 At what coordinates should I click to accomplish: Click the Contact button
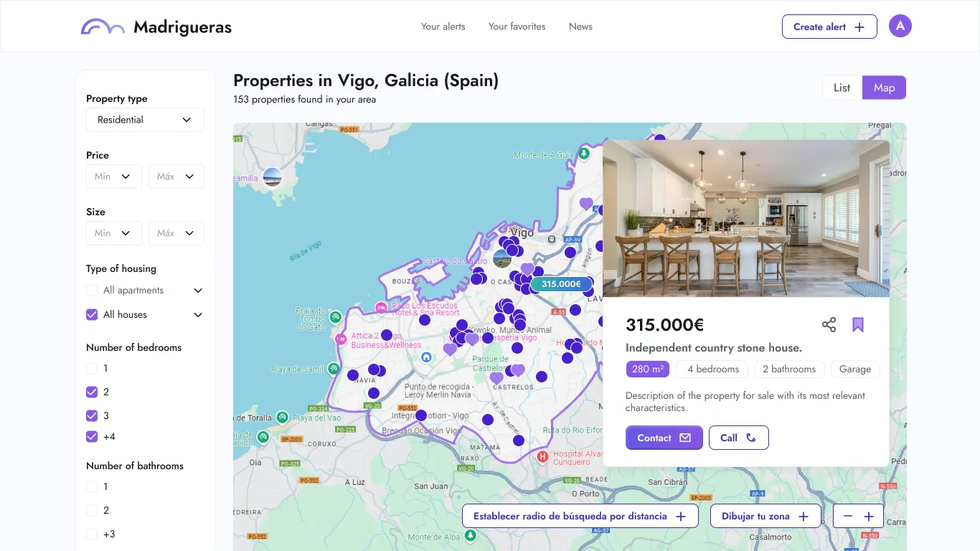(664, 438)
